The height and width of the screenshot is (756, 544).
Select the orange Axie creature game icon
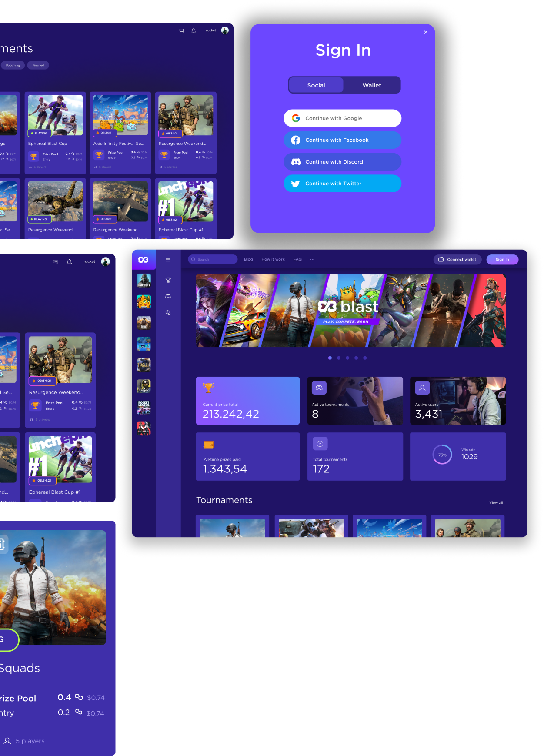144,301
